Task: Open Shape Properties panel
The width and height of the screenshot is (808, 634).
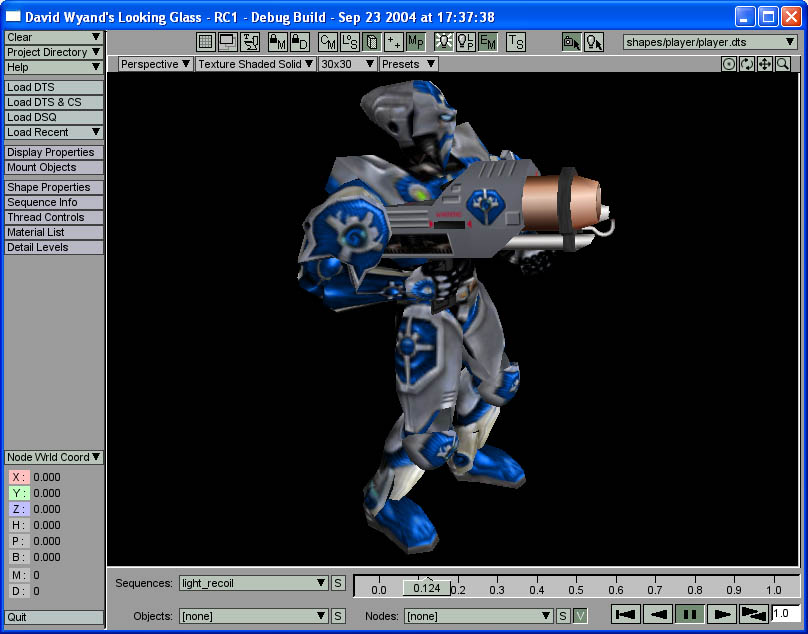Action: [x=54, y=187]
